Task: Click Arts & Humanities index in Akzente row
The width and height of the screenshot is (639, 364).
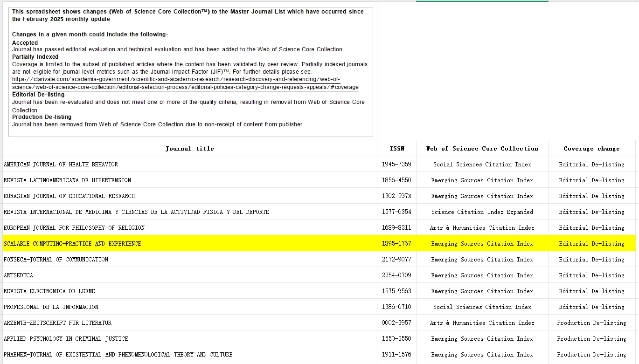Action: [482, 323]
